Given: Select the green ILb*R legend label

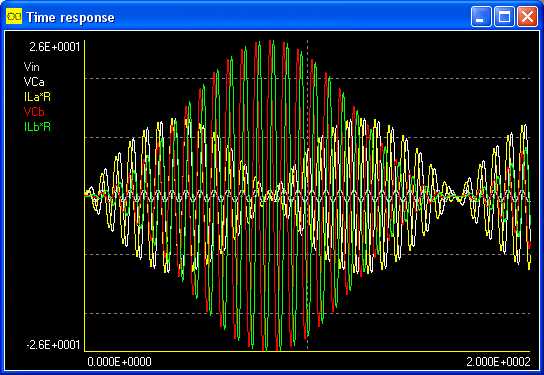Looking at the screenshot, I should (37, 127).
